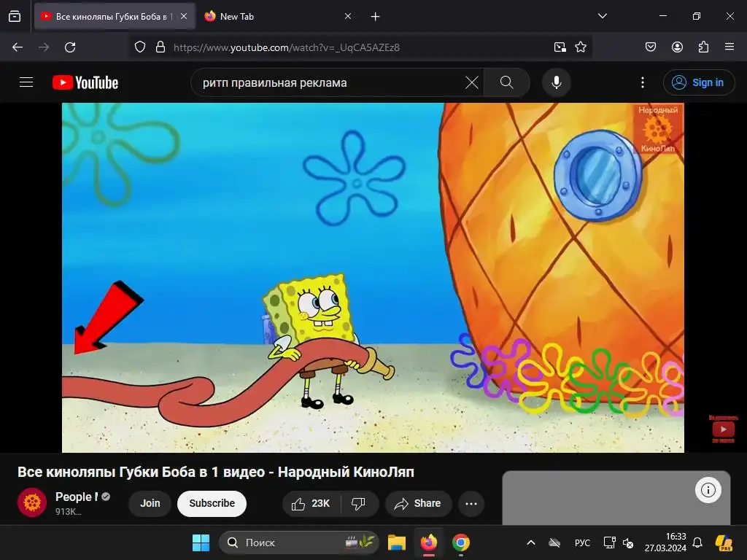The height and width of the screenshot is (560, 747).
Task: Open the notification bell
Action: click(697, 542)
